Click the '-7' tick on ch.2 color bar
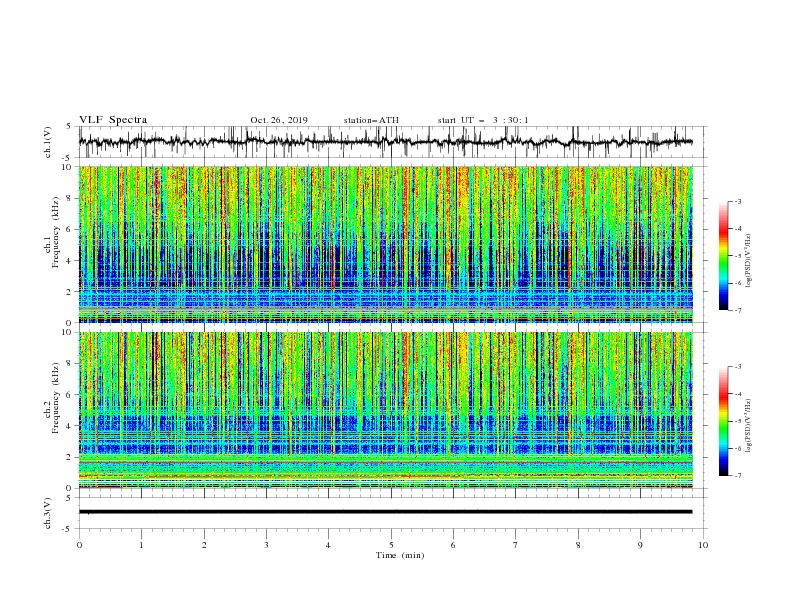 coord(737,476)
